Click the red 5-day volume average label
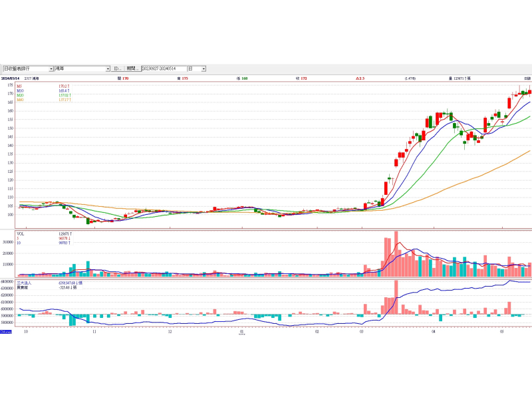Screen dimensions: 532x399 click(x=18, y=239)
